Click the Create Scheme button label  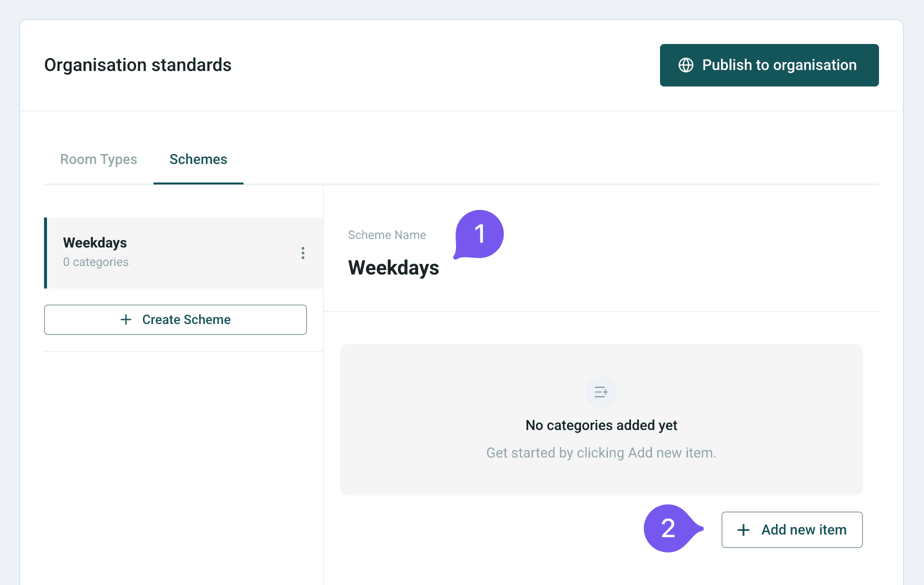(x=186, y=319)
